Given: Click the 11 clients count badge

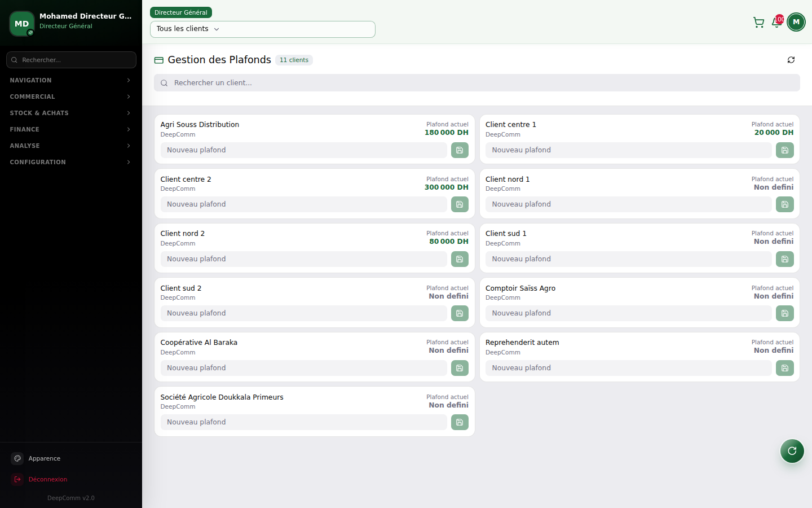Looking at the screenshot, I should pos(294,60).
